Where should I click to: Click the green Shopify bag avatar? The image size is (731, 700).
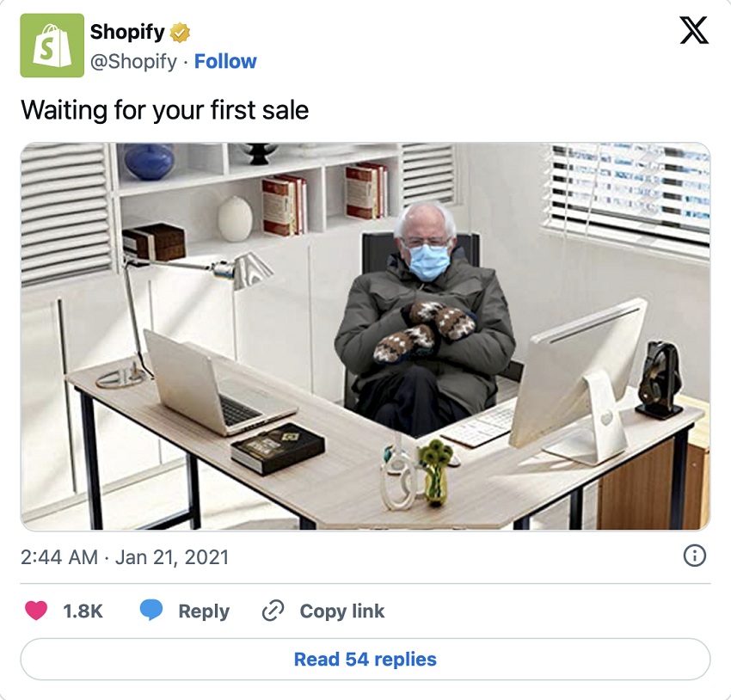pyautogui.click(x=52, y=46)
